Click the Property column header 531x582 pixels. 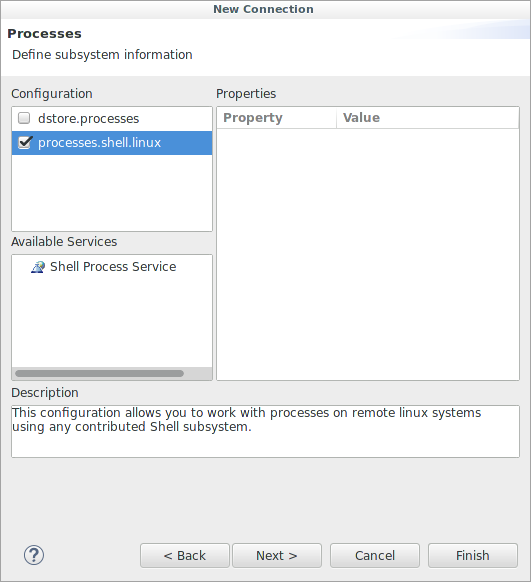(276, 118)
